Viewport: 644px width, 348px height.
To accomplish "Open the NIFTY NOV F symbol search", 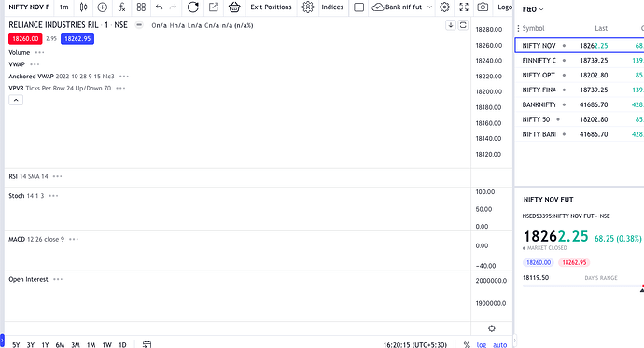I will pos(29,7).
